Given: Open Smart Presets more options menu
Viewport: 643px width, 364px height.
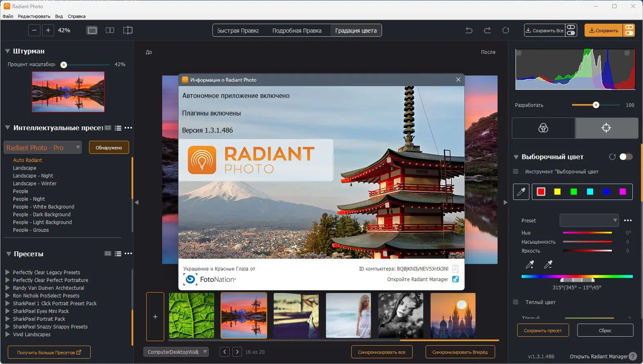Looking at the screenshot, I should pos(128,128).
